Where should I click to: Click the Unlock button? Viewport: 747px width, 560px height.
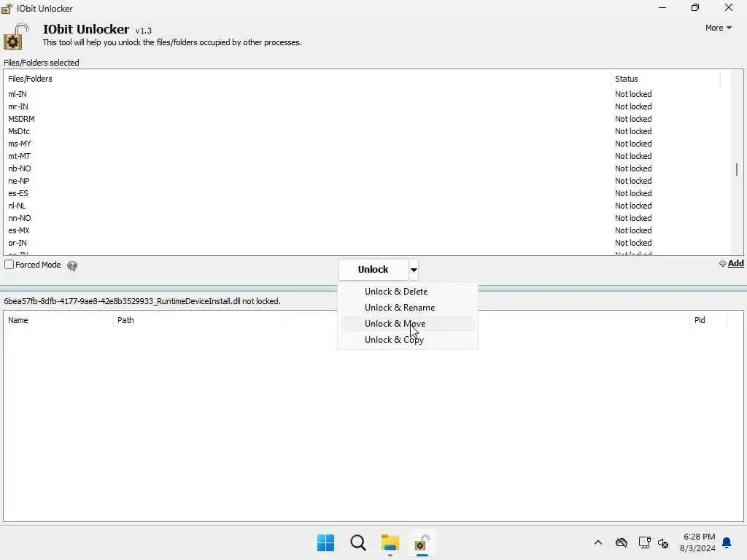coord(373,270)
